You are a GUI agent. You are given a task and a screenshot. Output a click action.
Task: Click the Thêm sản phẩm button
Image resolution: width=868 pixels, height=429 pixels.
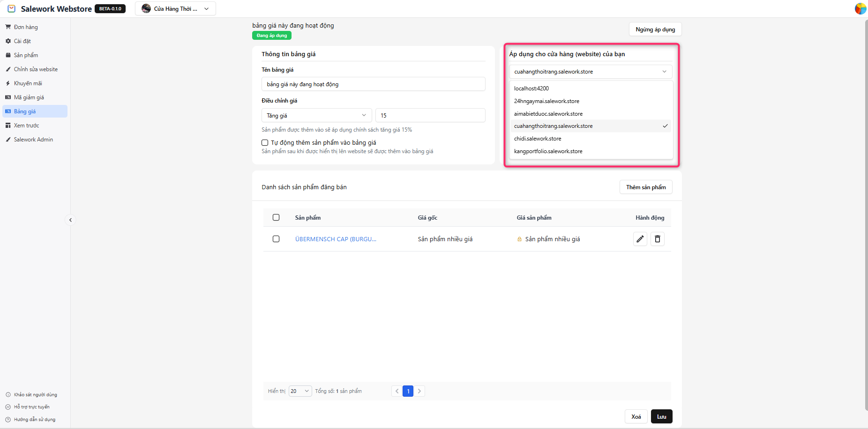tap(645, 187)
